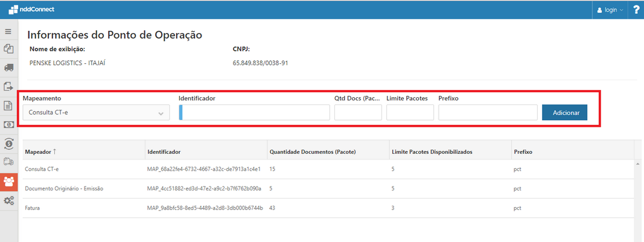Open the outlined delivery truck sidebar icon
This screenshot has width=644, height=242.
[x=8, y=162]
